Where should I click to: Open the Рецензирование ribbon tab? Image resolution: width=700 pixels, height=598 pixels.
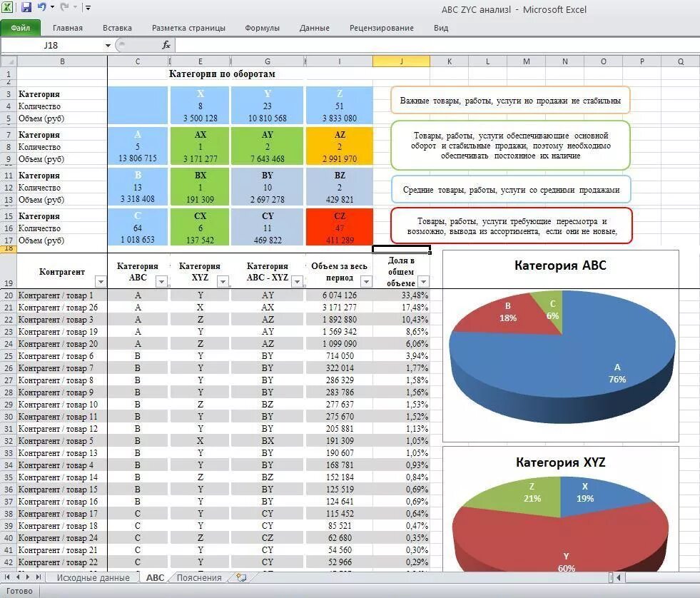click(381, 28)
